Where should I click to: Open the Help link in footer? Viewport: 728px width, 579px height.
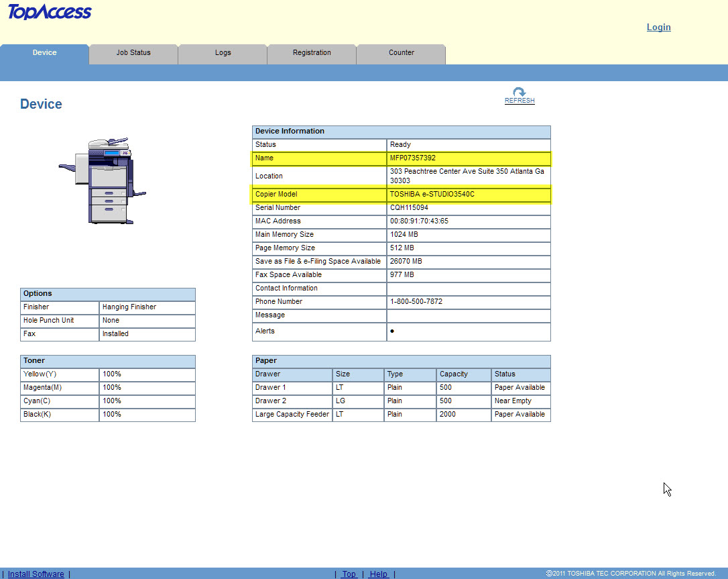[x=379, y=574]
